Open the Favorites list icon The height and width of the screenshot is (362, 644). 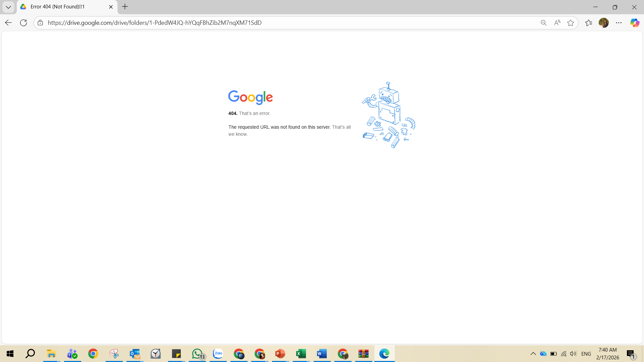pyautogui.click(x=589, y=23)
